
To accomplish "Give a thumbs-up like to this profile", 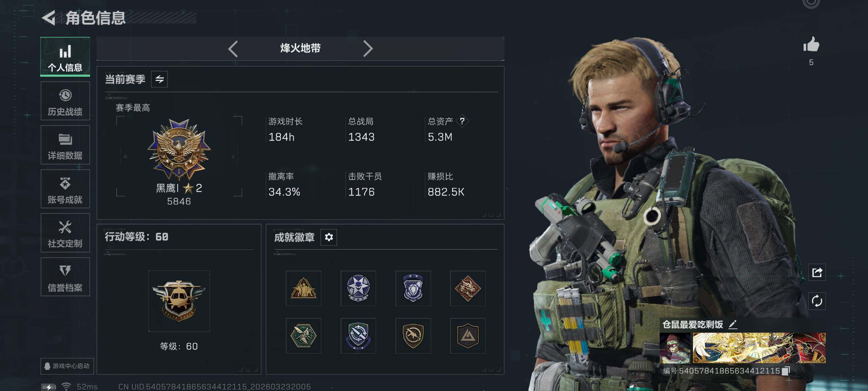I will click(x=811, y=45).
